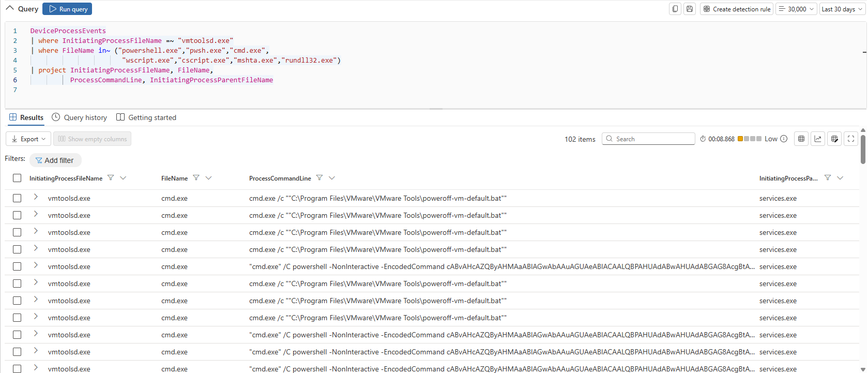Check the first EncodedCommand row checkbox
Screen dimensions: 868x373
tap(17, 266)
